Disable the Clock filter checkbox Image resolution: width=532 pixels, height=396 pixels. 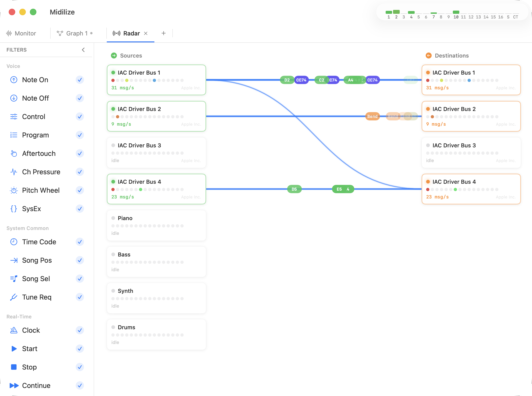(x=80, y=330)
